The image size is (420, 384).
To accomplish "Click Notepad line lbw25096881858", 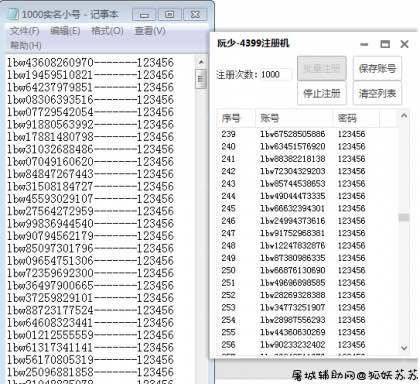I will coord(90,372).
